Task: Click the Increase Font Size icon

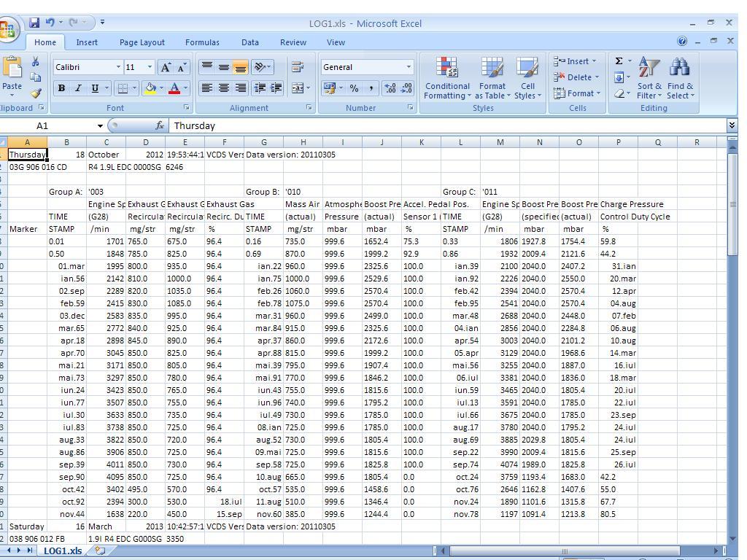Action: (166, 67)
